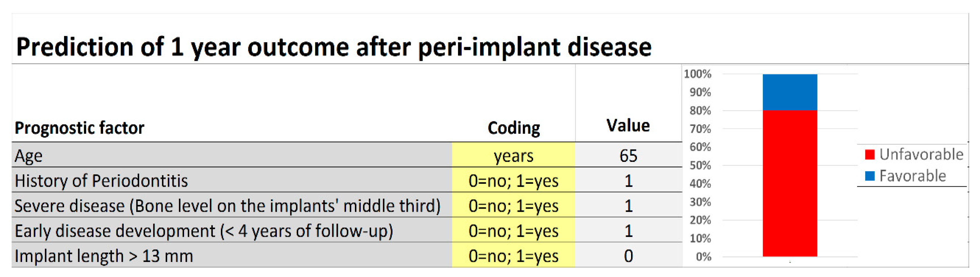This screenshot has height=277, width=980.
Task: Click the chart title about 1 year outcome
Action: pos(334,47)
